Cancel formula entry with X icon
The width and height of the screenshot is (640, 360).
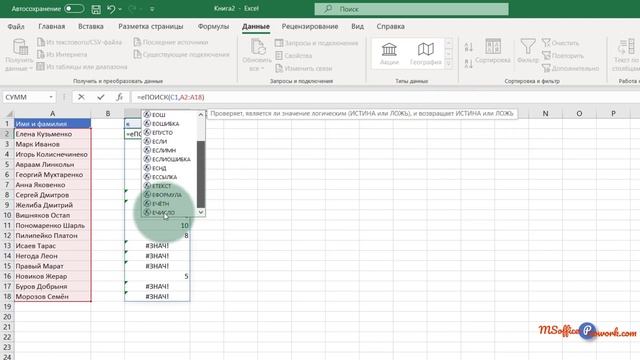coord(81,97)
